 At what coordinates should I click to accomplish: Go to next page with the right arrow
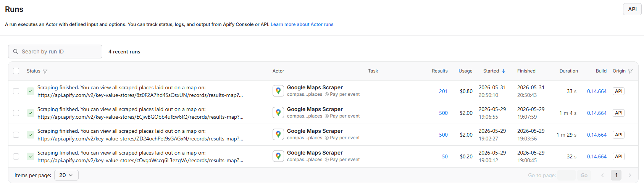(x=630, y=175)
